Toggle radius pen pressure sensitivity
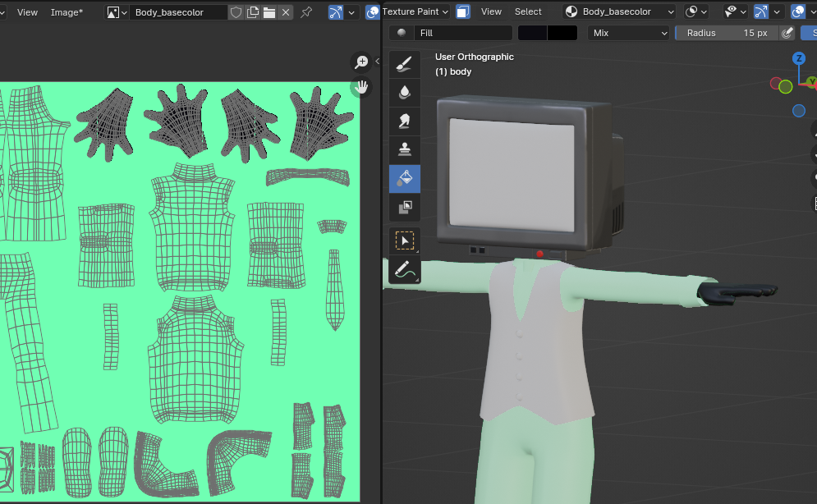Viewport: 817px width, 504px height. point(787,33)
